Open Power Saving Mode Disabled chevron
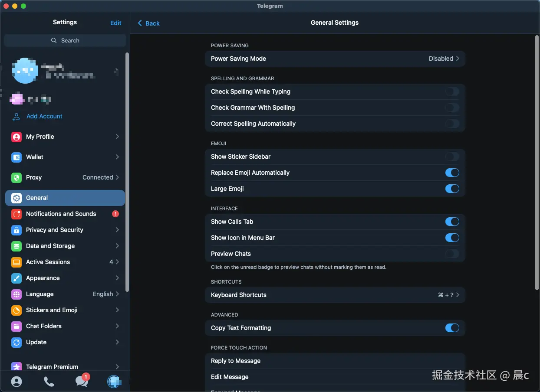 pyautogui.click(x=458, y=59)
